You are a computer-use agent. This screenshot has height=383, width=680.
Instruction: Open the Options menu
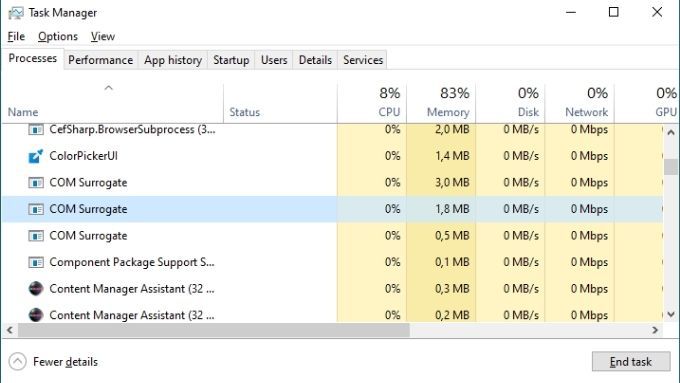tap(58, 36)
